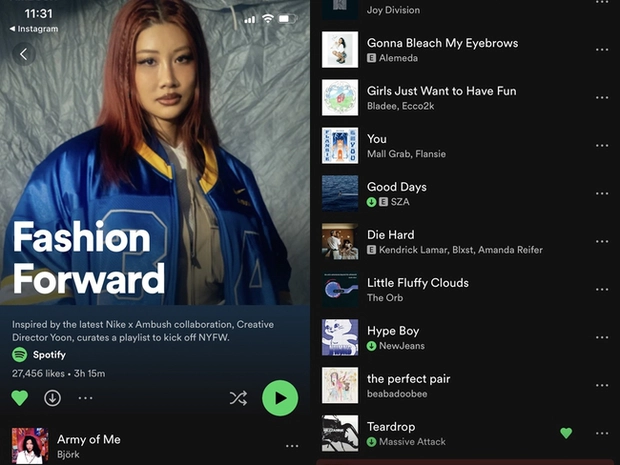Unlike Teardrop with its green heart
The image size is (620, 465).
pyautogui.click(x=566, y=433)
